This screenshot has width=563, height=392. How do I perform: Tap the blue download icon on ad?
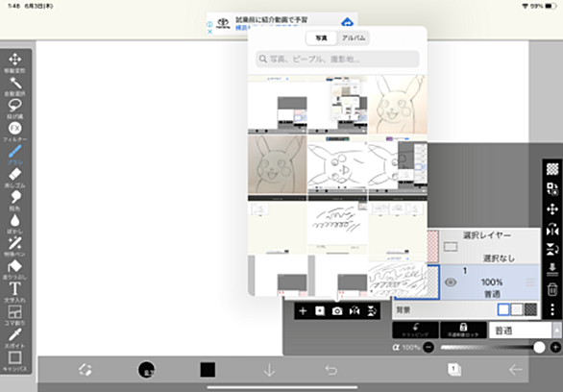pyautogui.click(x=347, y=23)
